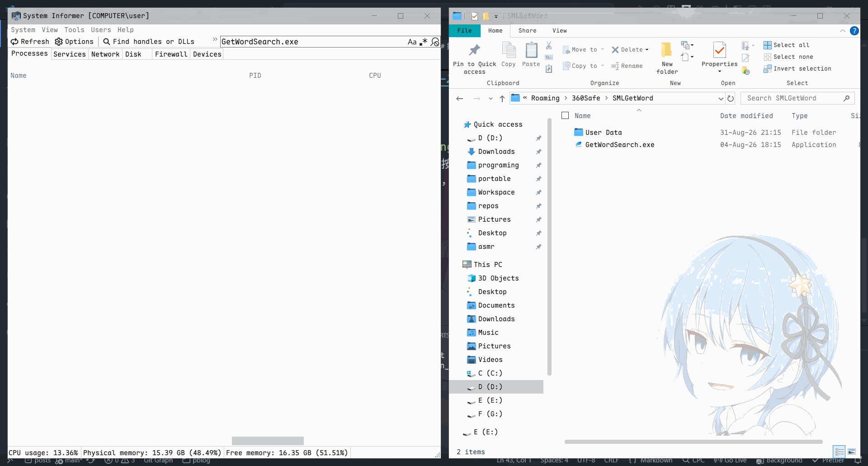
Task: Click the Edit icon in Open group
Action: [x=746, y=58]
